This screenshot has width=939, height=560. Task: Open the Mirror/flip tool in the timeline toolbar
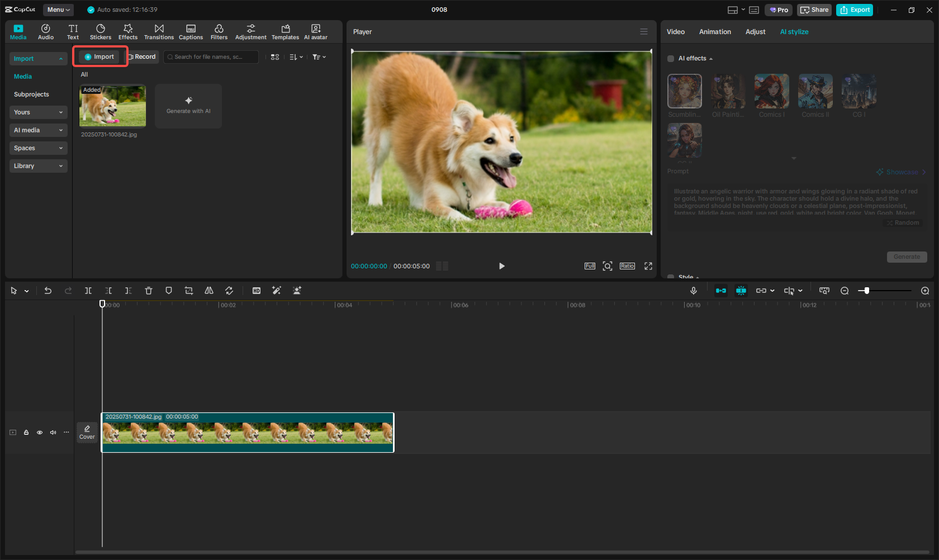click(x=209, y=291)
